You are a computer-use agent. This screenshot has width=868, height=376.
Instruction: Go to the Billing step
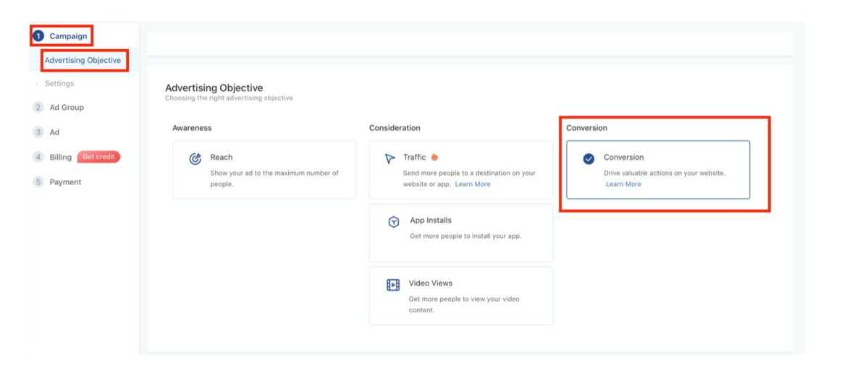point(61,158)
